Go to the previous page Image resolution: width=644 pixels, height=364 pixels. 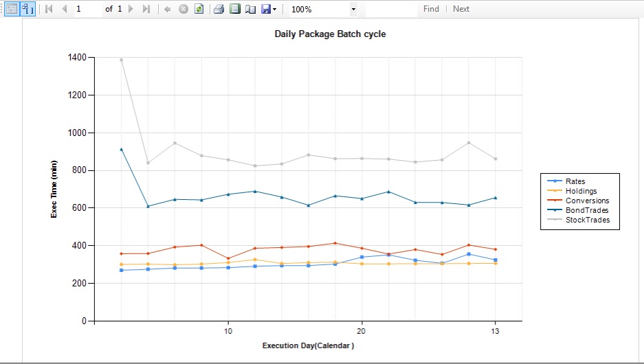coord(65,9)
